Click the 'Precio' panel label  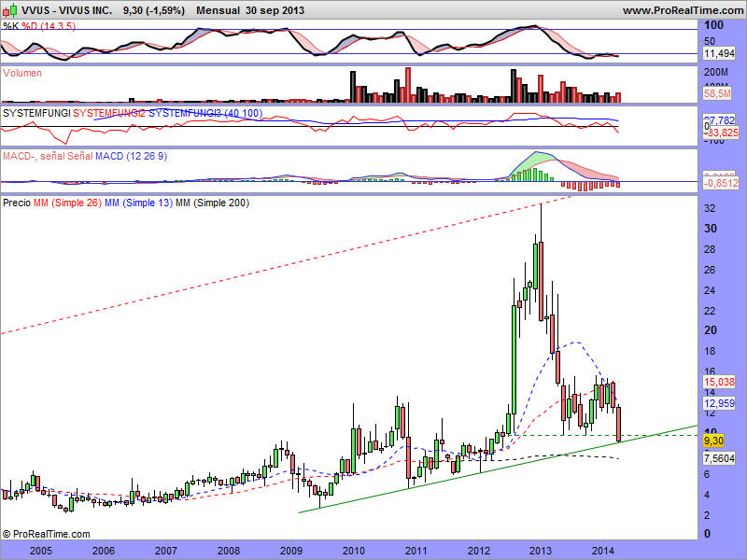17,203
